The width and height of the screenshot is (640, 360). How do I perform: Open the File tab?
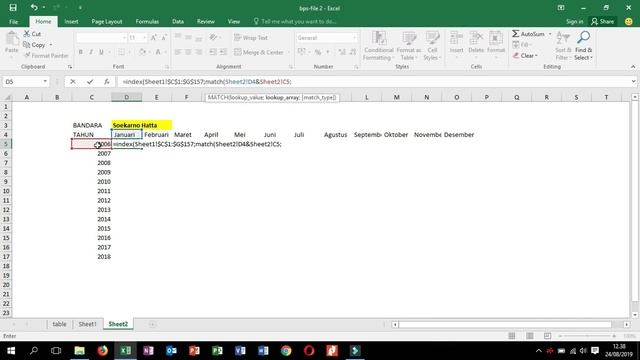[x=13, y=22]
